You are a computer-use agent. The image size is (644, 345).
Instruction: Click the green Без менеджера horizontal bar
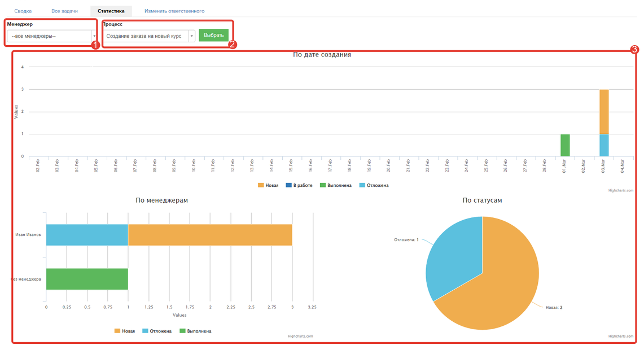point(87,279)
